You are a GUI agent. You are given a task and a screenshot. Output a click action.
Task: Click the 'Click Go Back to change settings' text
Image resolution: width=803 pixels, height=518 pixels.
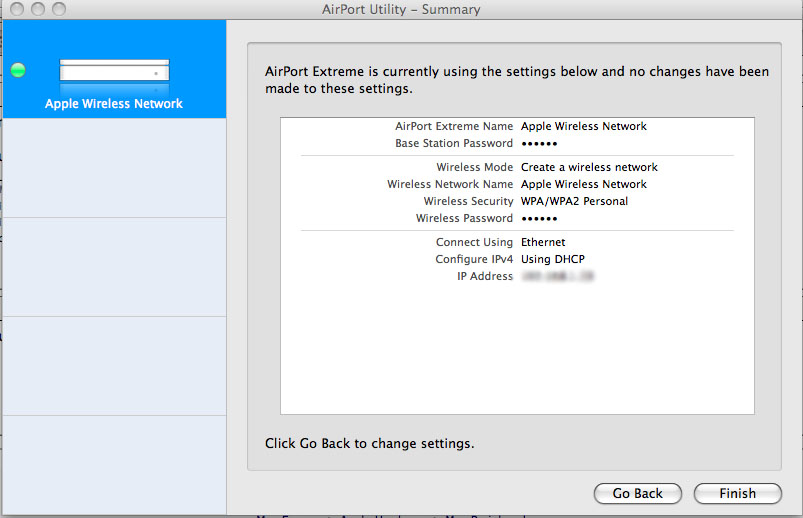click(369, 443)
